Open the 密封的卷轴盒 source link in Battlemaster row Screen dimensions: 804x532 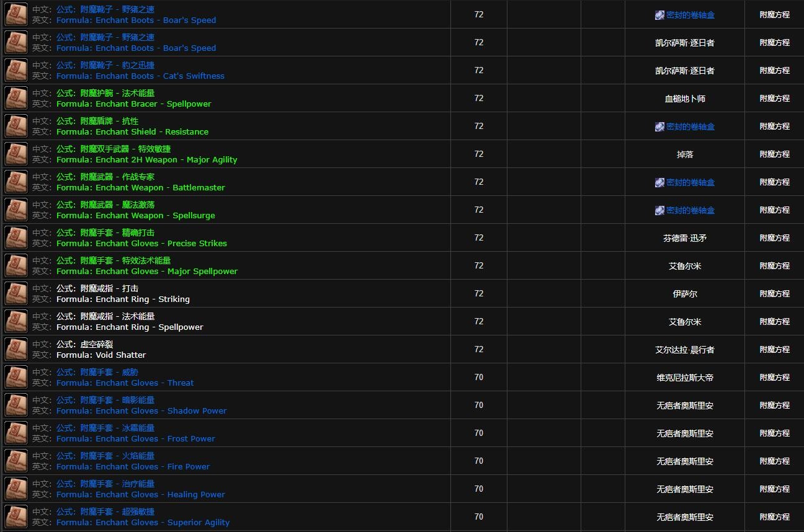690,182
